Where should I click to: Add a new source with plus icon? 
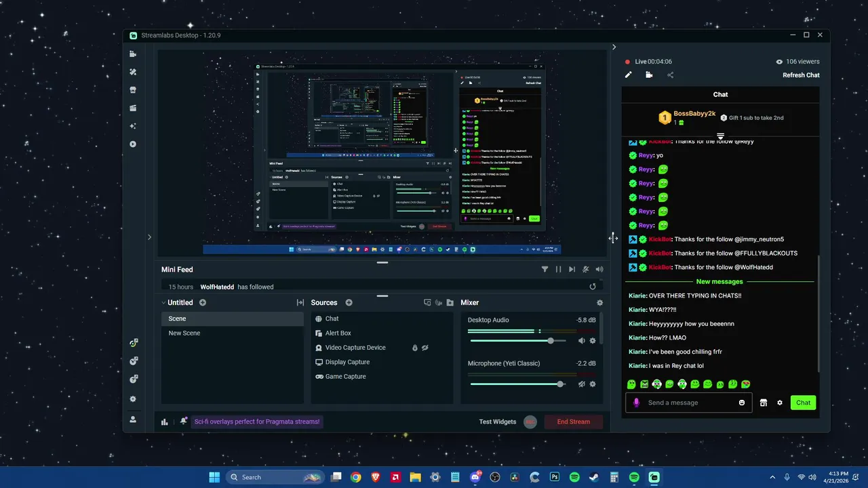pyautogui.click(x=349, y=302)
